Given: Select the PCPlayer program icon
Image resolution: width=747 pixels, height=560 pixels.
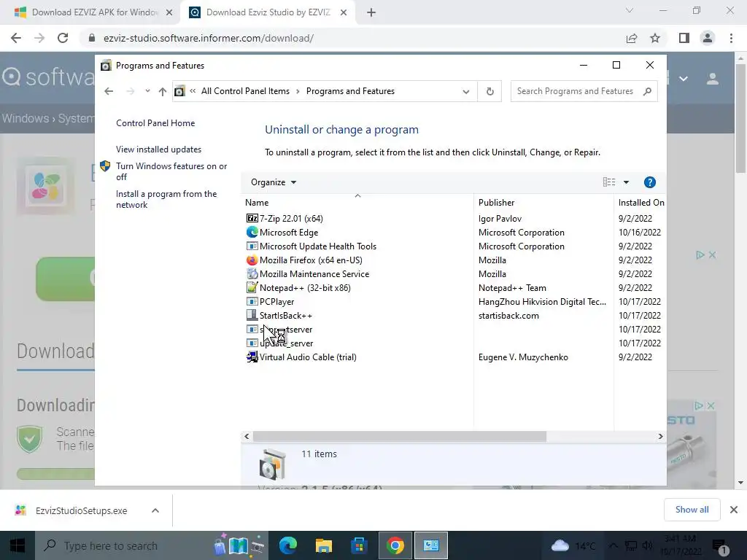Looking at the screenshot, I should pyautogui.click(x=252, y=301).
